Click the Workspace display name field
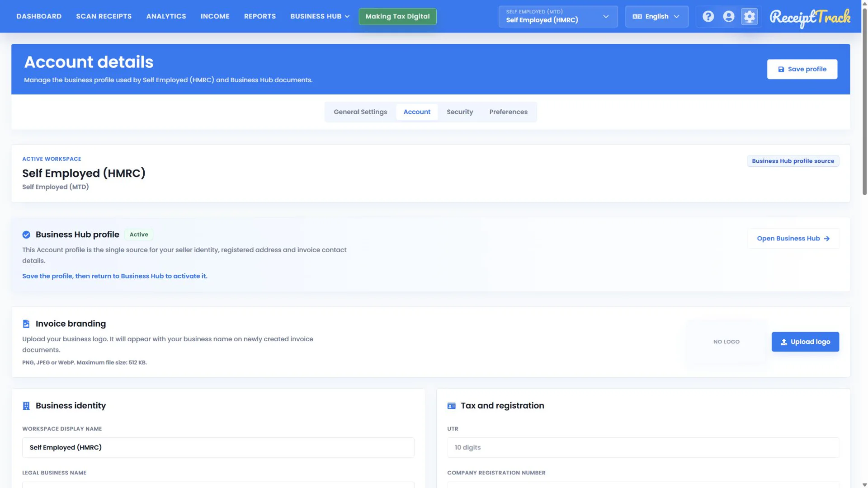Image resolution: width=868 pixels, height=488 pixels. point(218,447)
